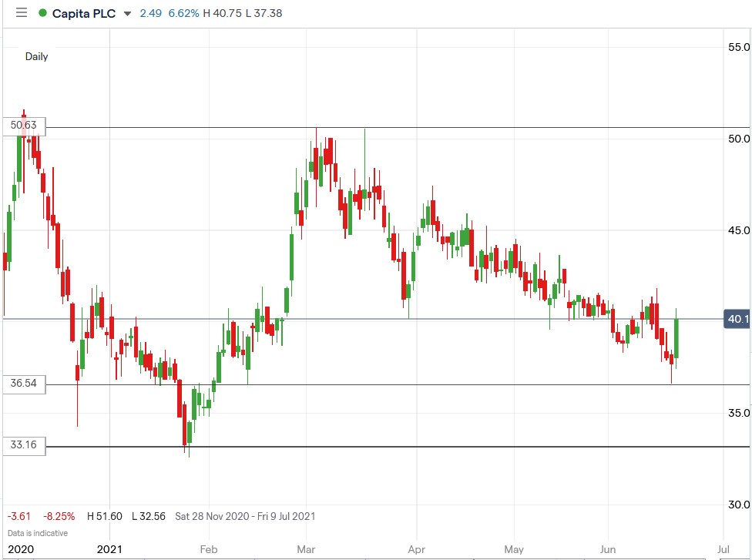Screen dimensions: 752x560
Task: Select the Daily timeframe label
Action: click(x=35, y=56)
